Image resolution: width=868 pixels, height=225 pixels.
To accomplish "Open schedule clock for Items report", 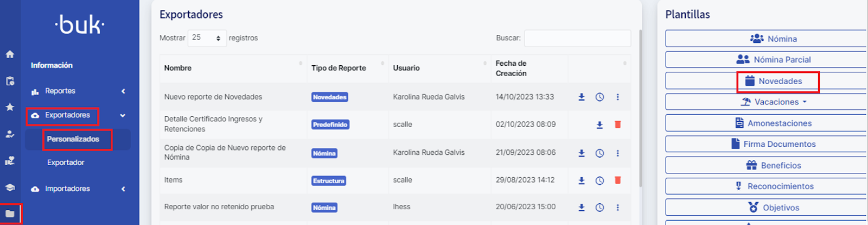I will pos(599,180).
